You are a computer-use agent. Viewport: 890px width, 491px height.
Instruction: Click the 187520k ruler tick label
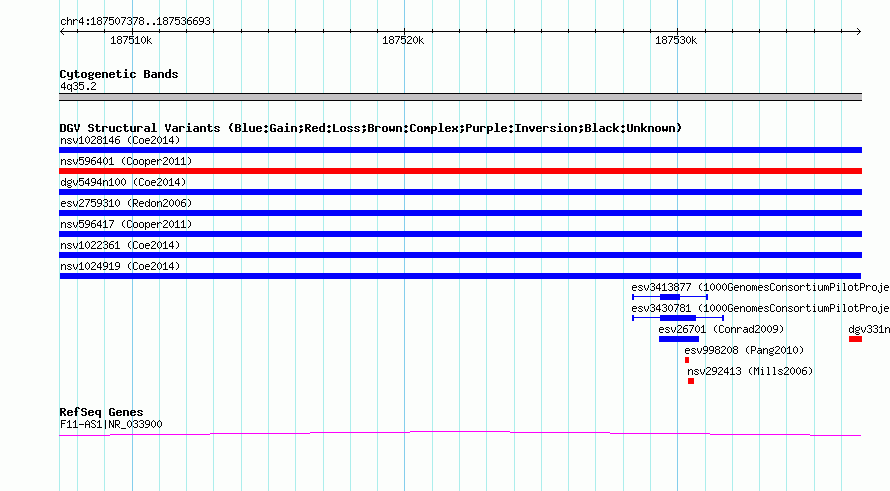pyautogui.click(x=403, y=40)
